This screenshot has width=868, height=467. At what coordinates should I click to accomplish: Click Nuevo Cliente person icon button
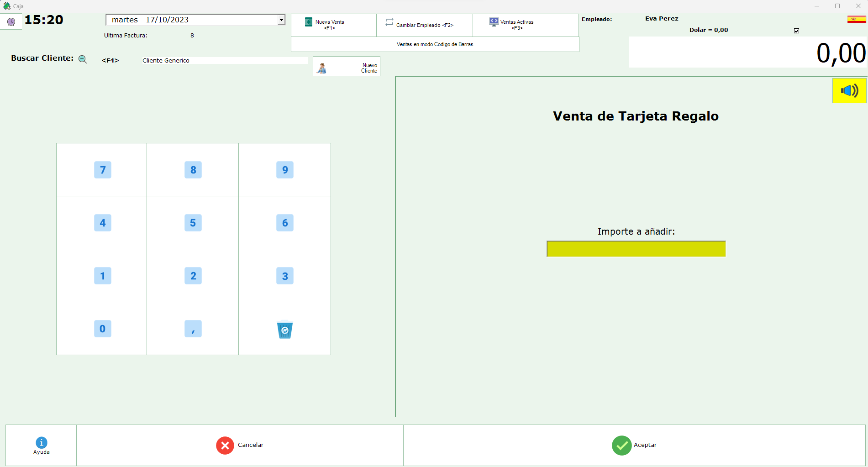346,67
